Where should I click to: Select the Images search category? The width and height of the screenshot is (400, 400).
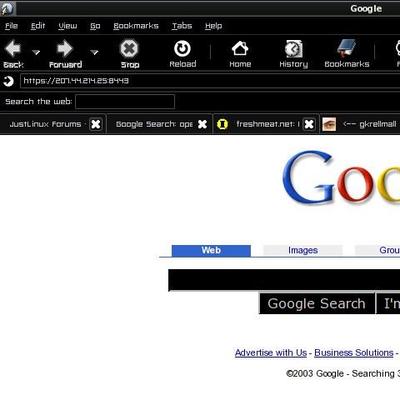(x=303, y=250)
